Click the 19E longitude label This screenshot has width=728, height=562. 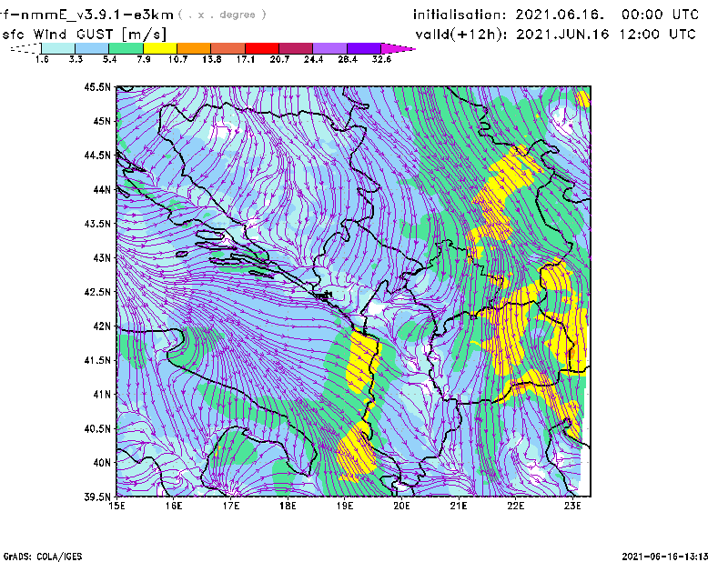345,506
